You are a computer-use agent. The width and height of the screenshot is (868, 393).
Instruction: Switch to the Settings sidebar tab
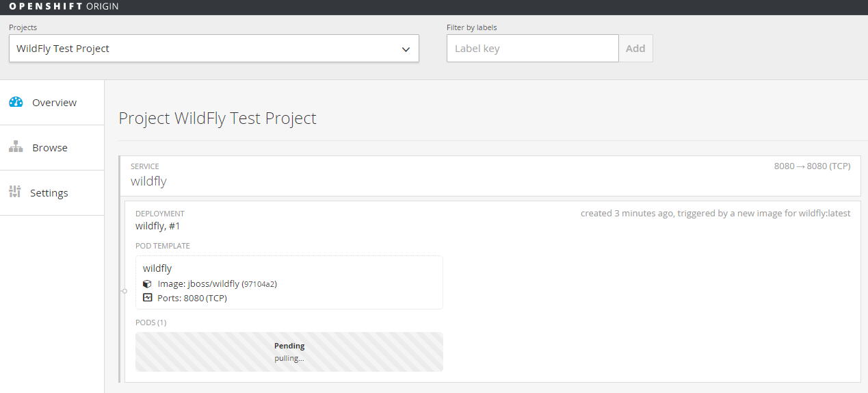click(49, 193)
